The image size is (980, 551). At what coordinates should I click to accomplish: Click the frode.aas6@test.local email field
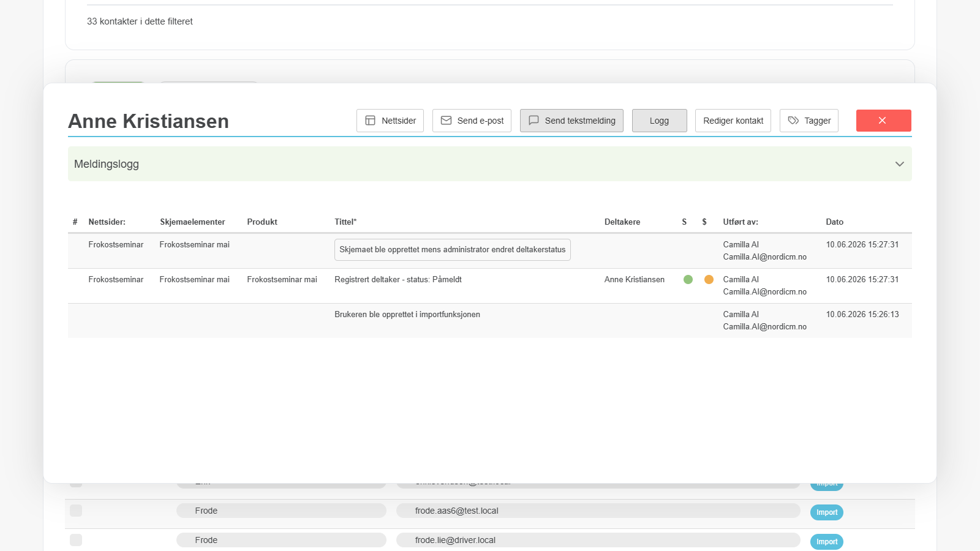tap(598, 511)
